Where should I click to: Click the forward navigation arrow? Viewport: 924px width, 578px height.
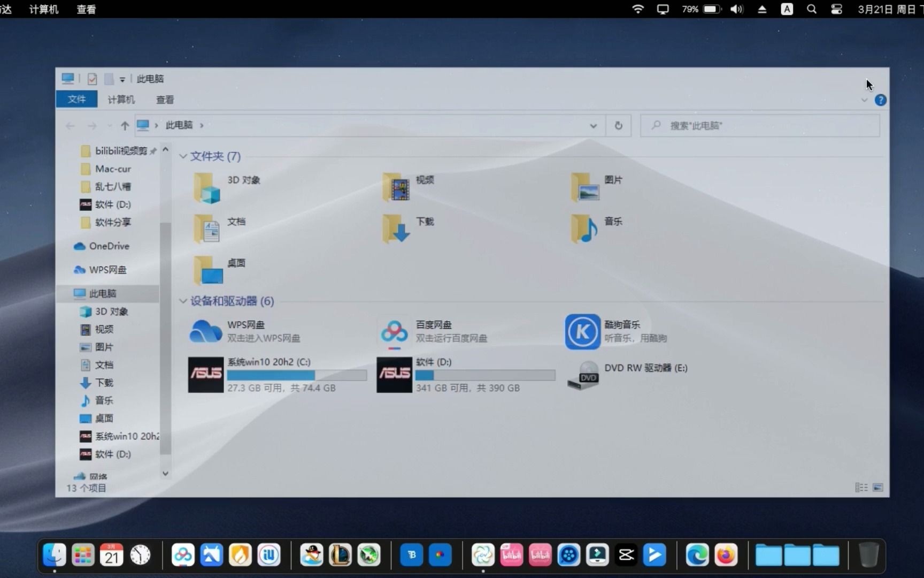tap(92, 126)
